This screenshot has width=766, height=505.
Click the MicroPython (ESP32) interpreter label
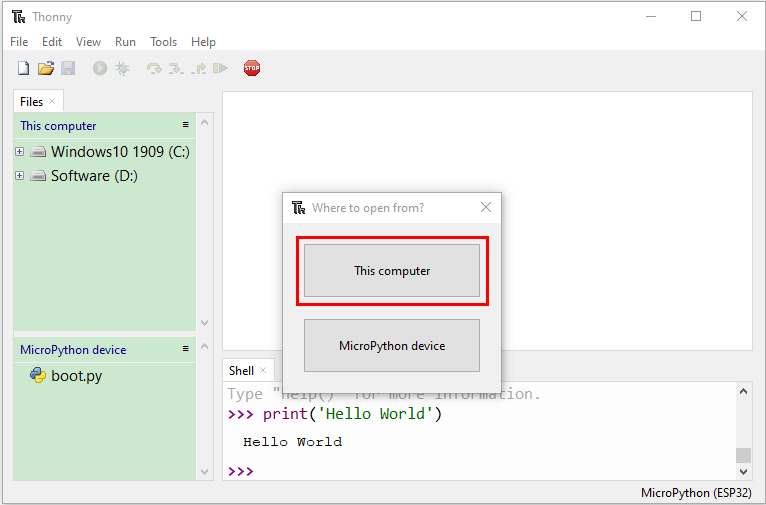pyautogui.click(x=696, y=492)
